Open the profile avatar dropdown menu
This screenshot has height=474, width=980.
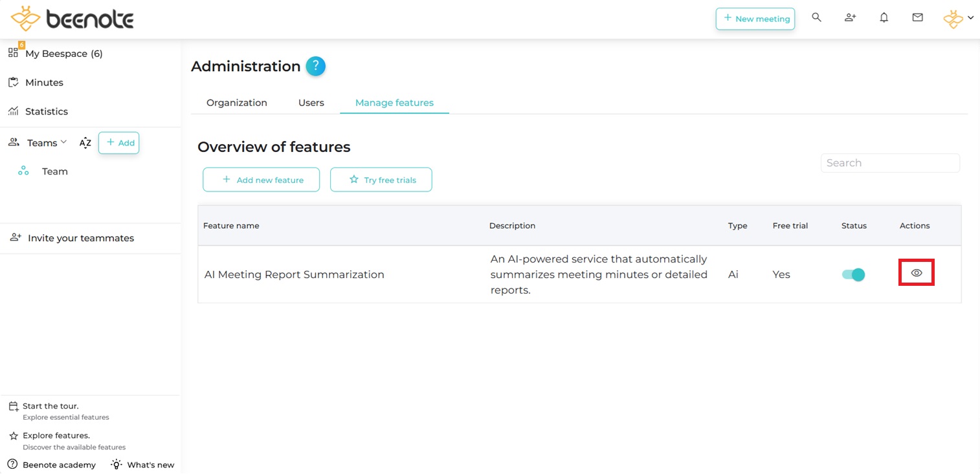pyautogui.click(x=957, y=19)
